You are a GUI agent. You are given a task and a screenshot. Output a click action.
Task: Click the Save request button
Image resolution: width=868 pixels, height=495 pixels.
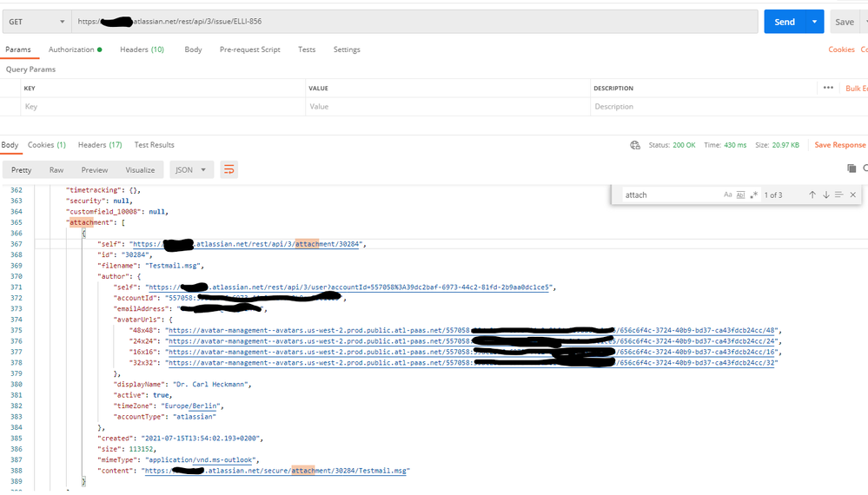pyautogui.click(x=845, y=22)
